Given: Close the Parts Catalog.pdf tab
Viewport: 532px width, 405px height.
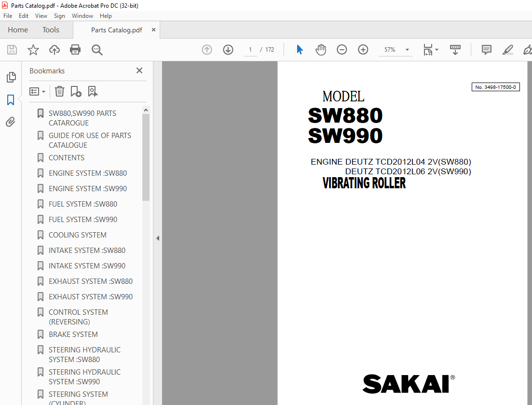Looking at the screenshot, I should click(x=153, y=30).
